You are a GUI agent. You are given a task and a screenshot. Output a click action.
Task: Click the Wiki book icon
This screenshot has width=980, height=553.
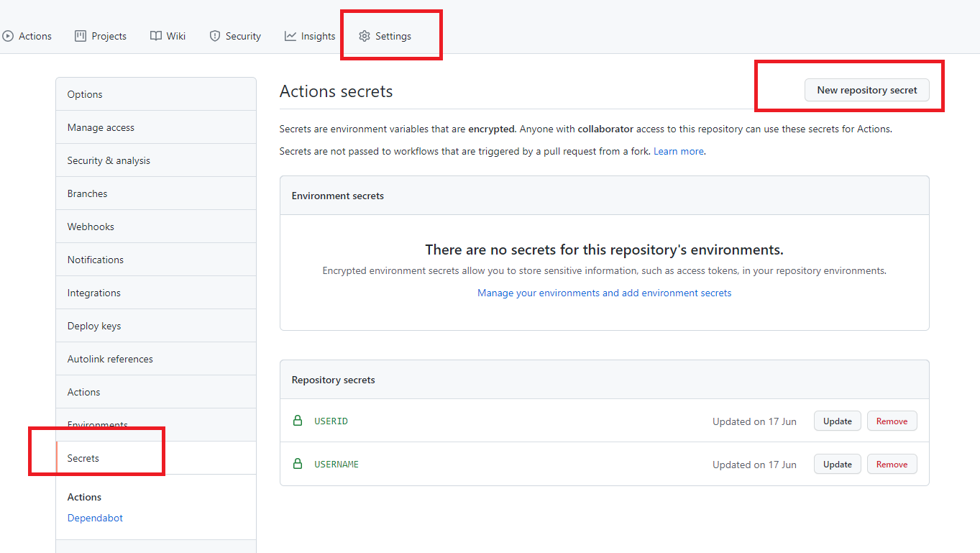[156, 36]
